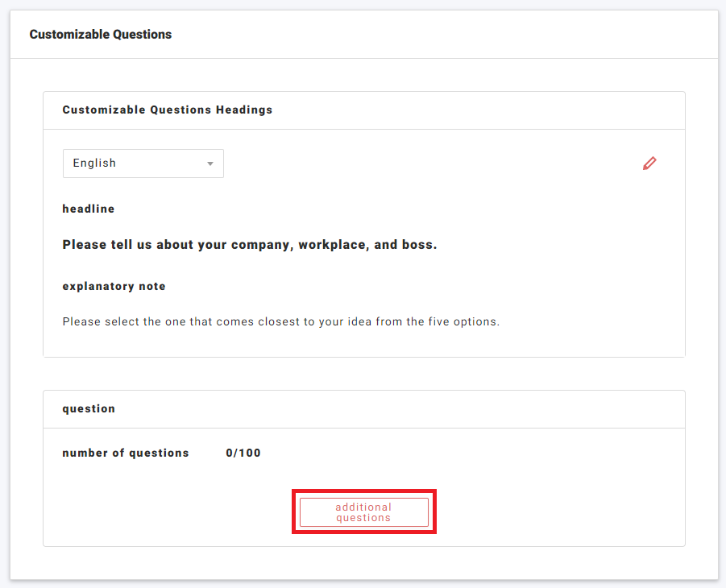The width and height of the screenshot is (726, 588).
Task: Click the 0/100 question counter
Action: 243,453
